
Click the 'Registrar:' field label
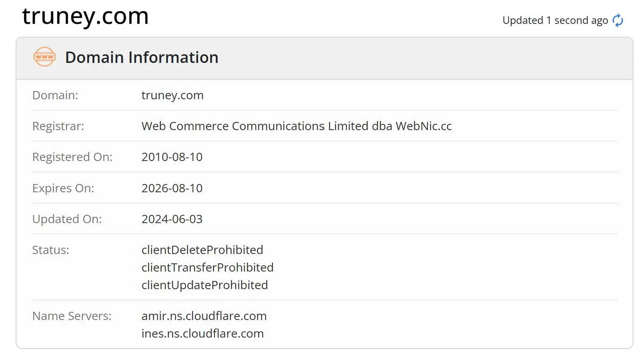(x=58, y=126)
